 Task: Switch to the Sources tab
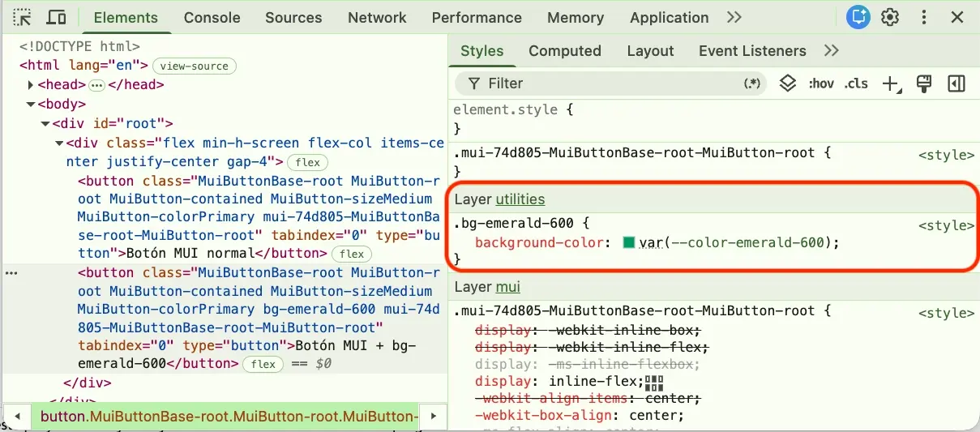[293, 17]
